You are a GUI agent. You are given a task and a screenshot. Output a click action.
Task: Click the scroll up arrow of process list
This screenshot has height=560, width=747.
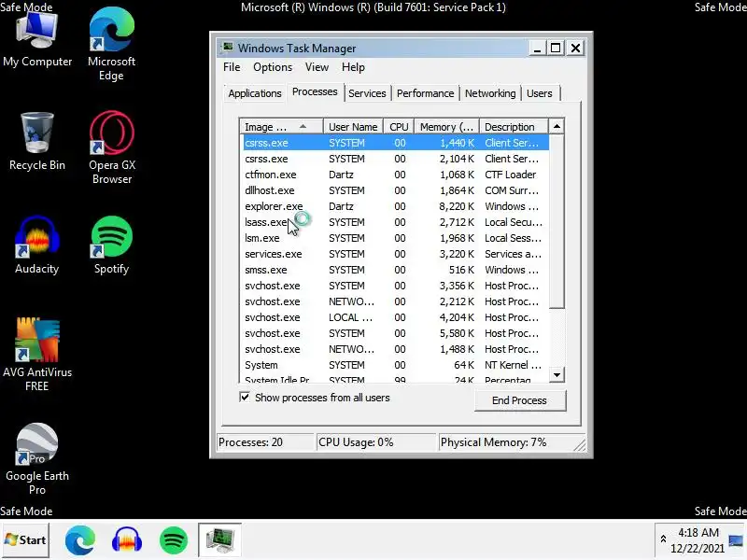point(557,126)
